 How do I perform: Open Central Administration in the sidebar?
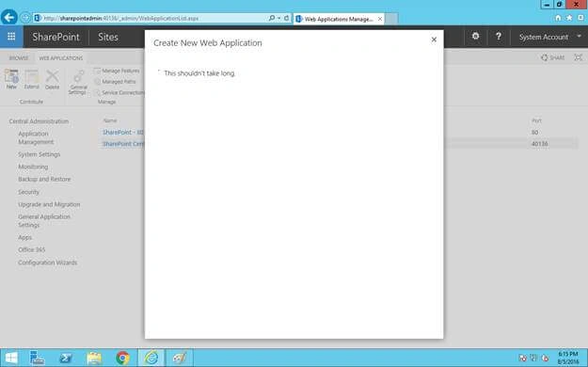coord(39,121)
